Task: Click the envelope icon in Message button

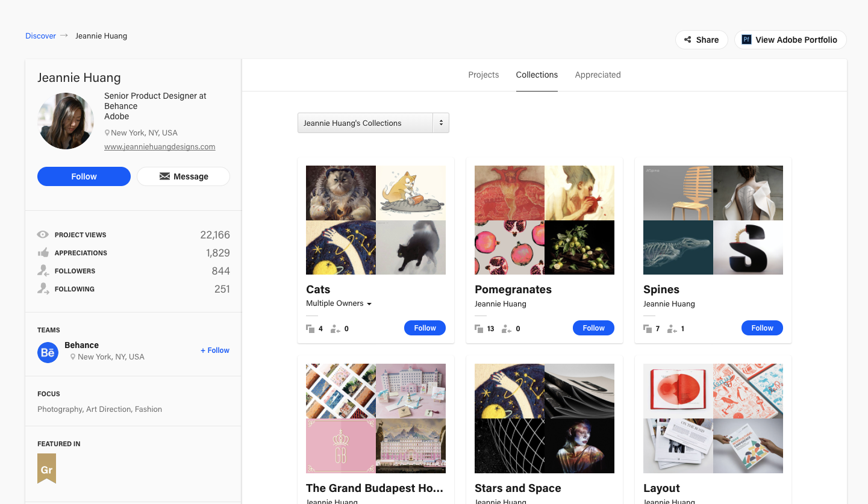Action: coord(164,176)
